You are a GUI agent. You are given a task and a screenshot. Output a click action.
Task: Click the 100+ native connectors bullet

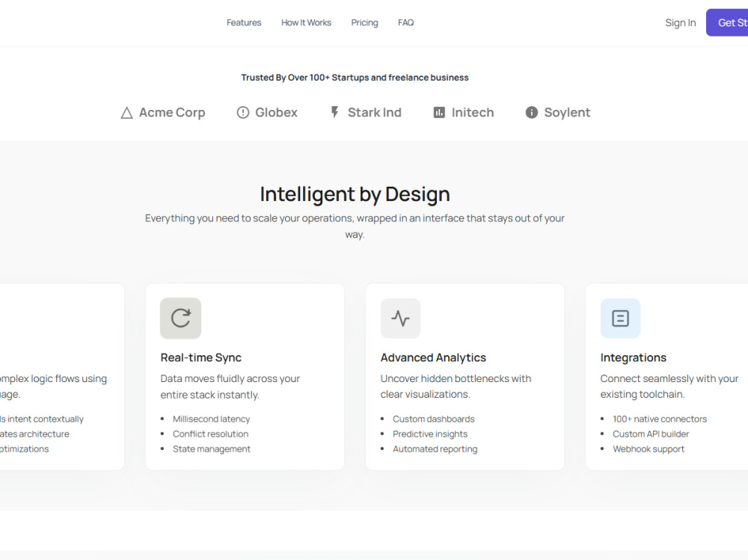(x=660, y=419)
